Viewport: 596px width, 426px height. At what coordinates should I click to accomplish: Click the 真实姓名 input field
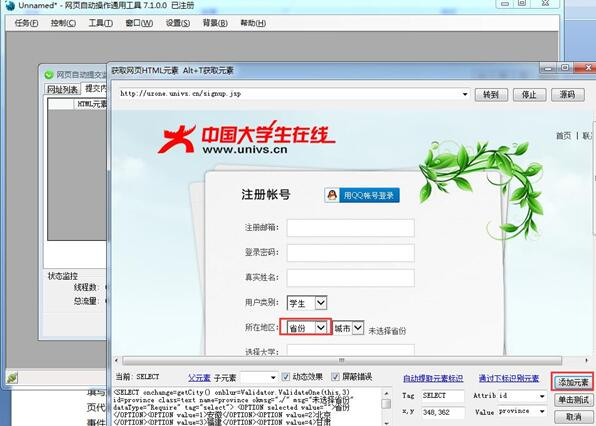click(x=350, y=278)
